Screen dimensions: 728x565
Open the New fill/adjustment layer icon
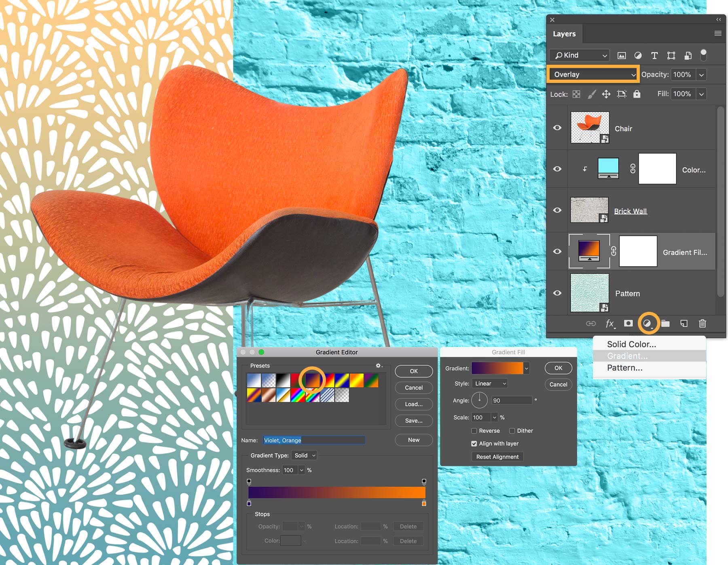click(648, 324)
